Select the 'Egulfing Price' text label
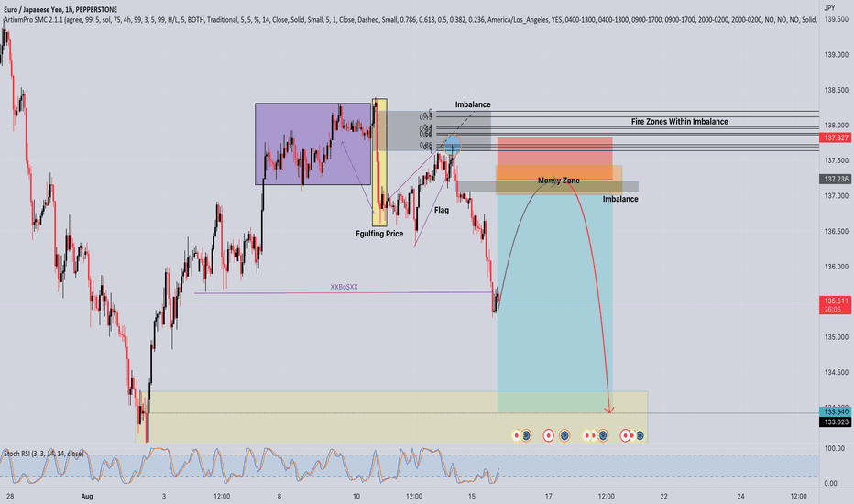Viewport: 854px width, 504px height. coord(379,234)
